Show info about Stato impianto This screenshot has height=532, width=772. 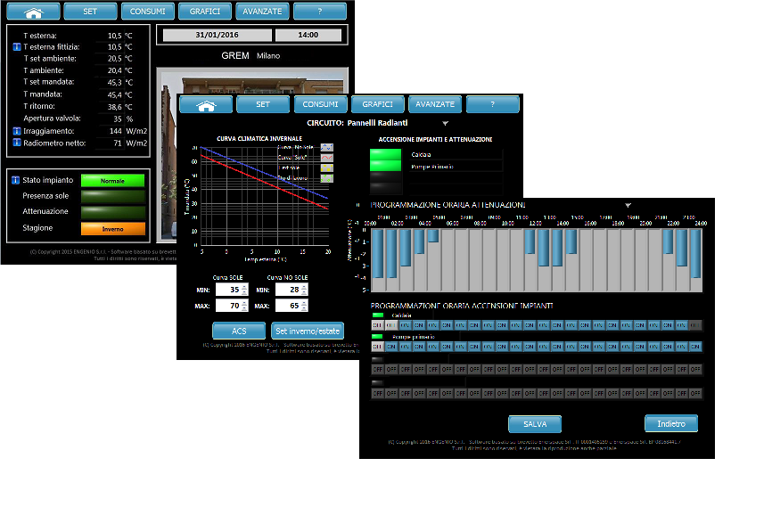pyautogui.click(x=15, y=180)
